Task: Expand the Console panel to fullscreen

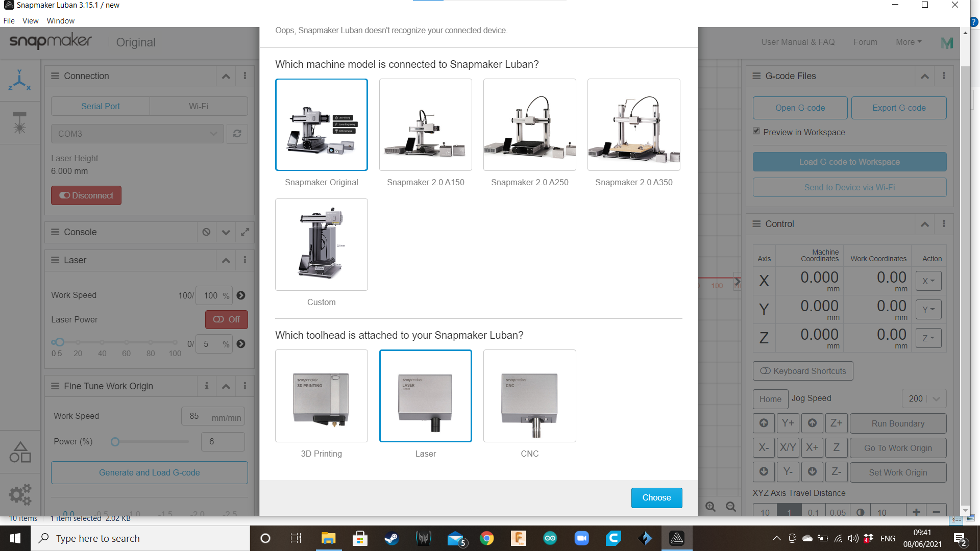Action: [245, 232]
